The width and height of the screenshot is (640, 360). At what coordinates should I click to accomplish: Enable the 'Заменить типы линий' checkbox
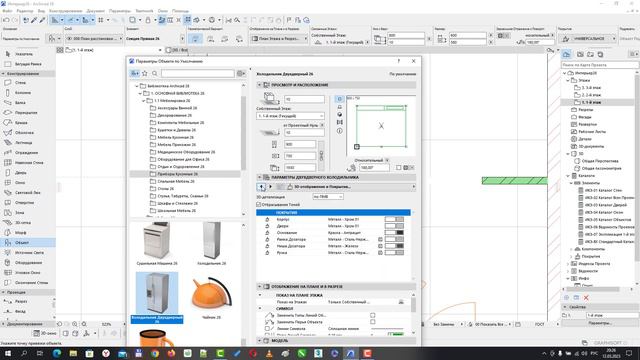click(373, 315)
